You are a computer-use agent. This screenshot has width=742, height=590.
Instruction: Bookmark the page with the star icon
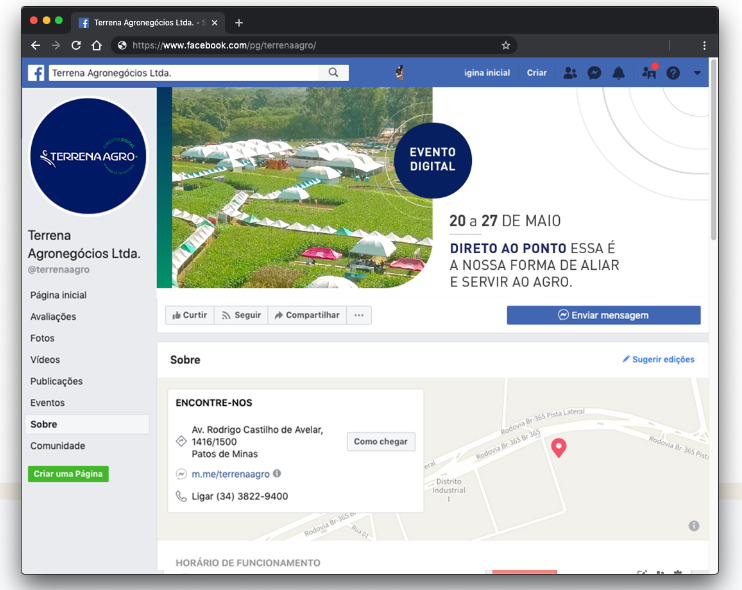click(x=506, y=45)
